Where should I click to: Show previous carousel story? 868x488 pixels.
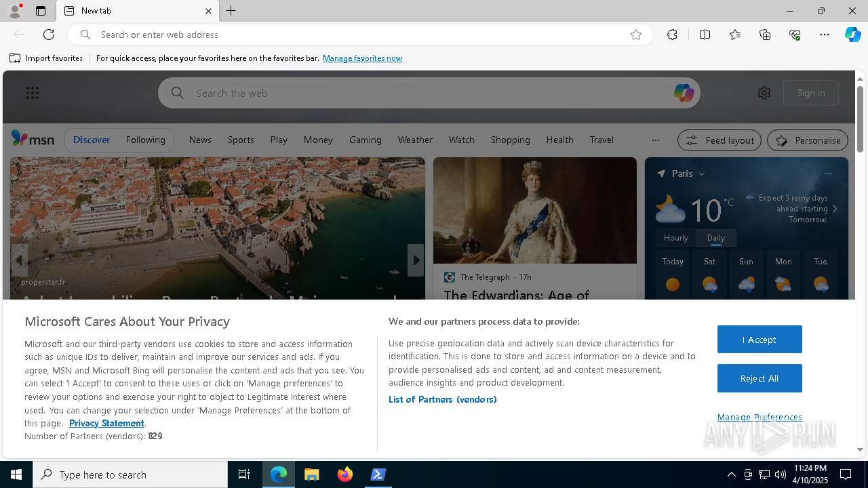pyautogui.click(x=19, y=260)
